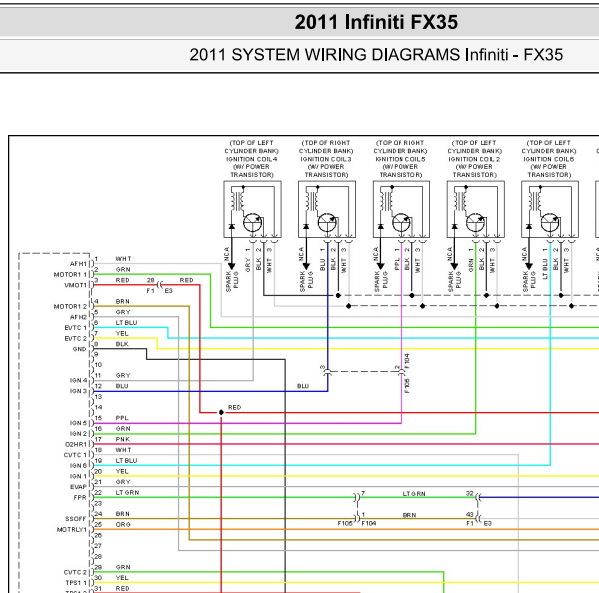Image resolution: width=599 pixels, height=593 pixels.
Task: Click the "2011 SYSTEM WIRING DIAGRAMS Infiniti - FX35" subtitle
Action: click(376, 55)
